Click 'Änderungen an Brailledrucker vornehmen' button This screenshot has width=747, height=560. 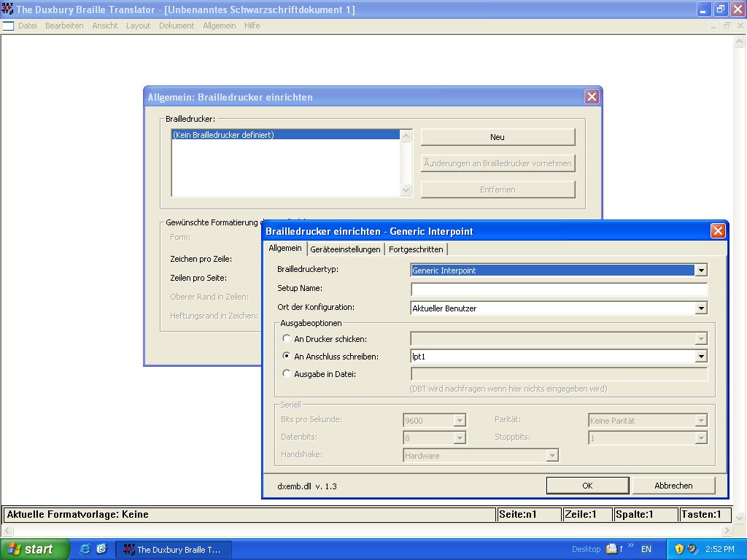[498, 163]
